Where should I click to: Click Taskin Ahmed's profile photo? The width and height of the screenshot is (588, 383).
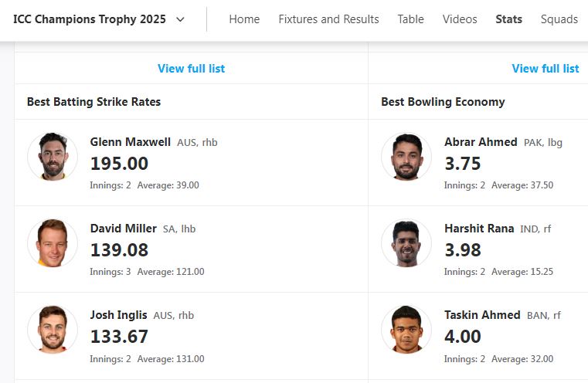coord(406,330)
